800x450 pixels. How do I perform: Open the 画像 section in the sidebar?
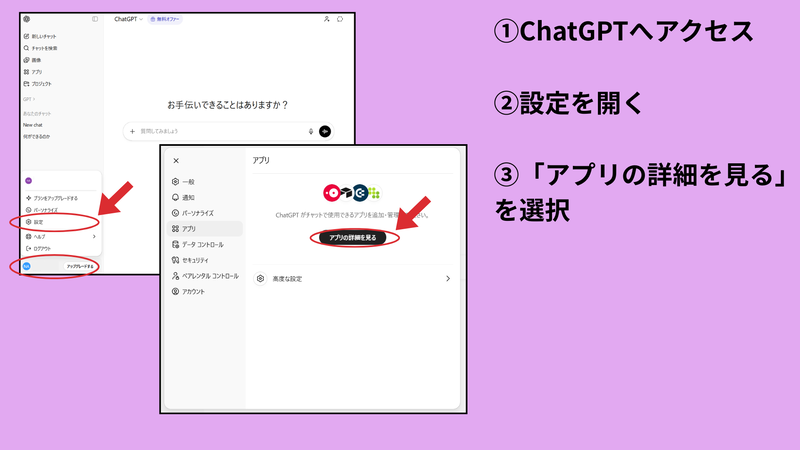tap(32, 60)
